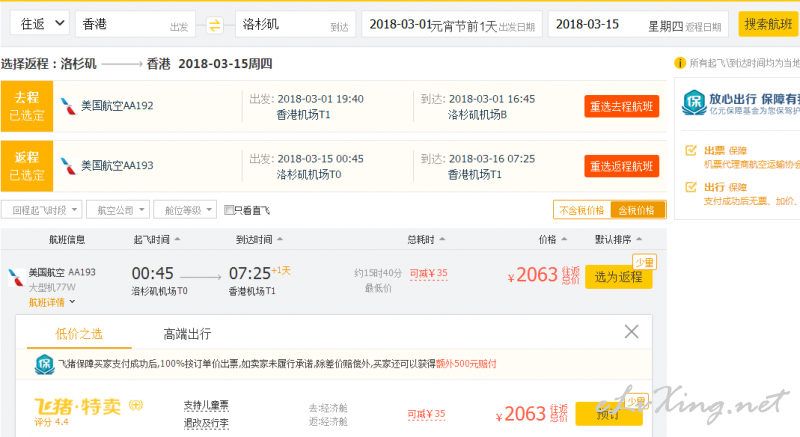Click American Airlines logo in 去程 row
This screenshot has width=800, height=437.
click(68, 106)
